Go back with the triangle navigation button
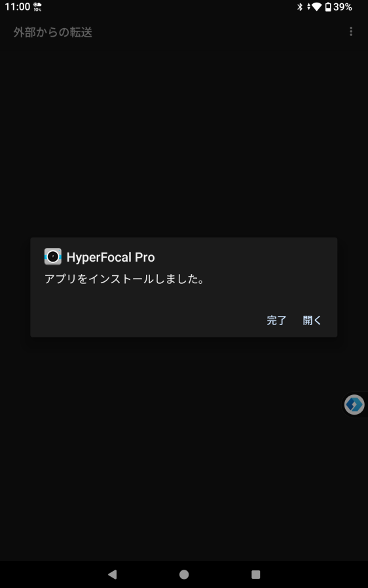 tap(112, 574)
